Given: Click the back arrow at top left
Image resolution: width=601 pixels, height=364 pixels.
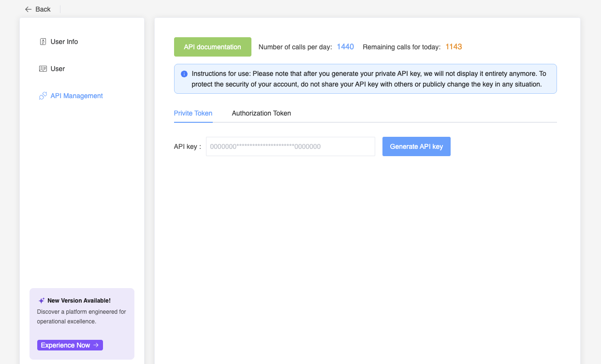Looking at the screenshot, I should click(28, 9).
